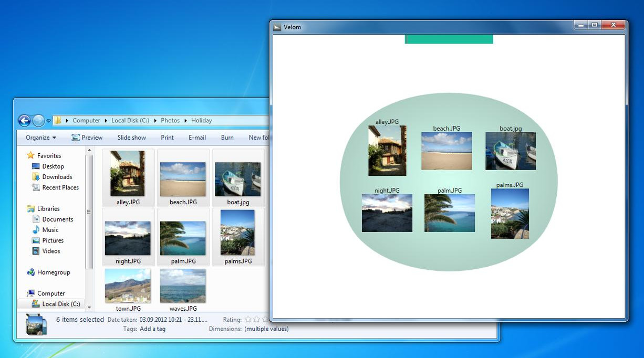
Task: Click palms.JPG image in Velom
Action: 510,214
